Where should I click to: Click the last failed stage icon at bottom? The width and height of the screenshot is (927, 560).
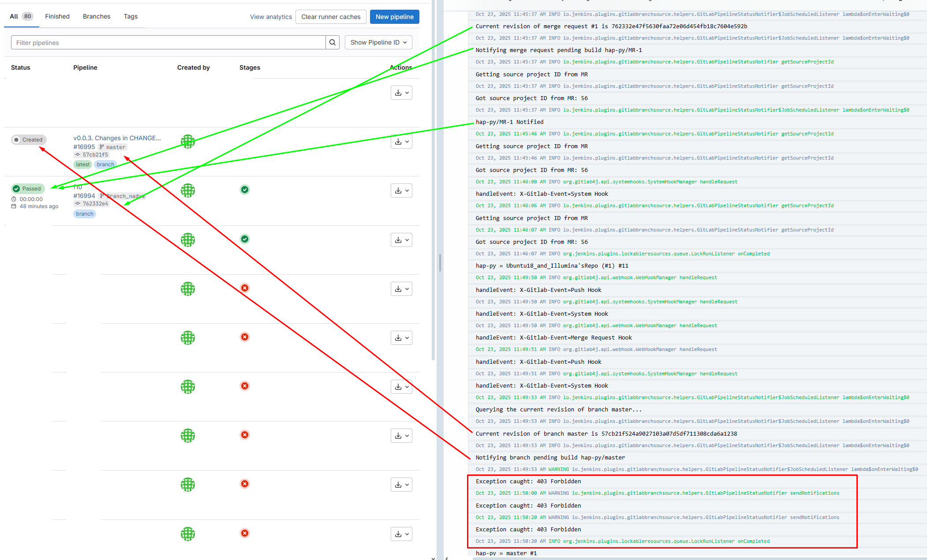pyautogui.click(x=245, y=533)
